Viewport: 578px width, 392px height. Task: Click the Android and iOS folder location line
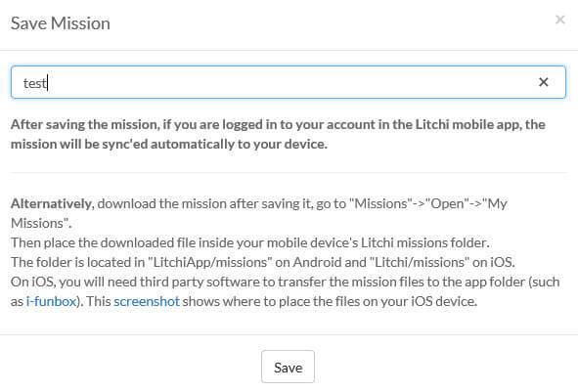pos(263,262)
